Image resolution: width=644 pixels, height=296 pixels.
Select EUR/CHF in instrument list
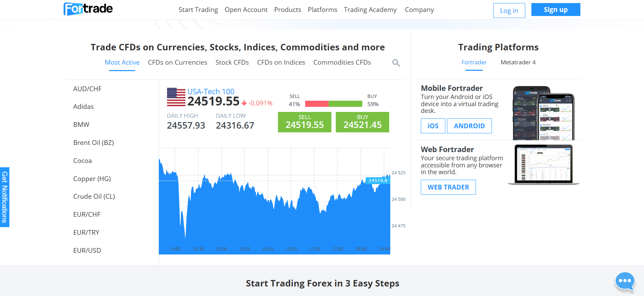click(87, 214)
